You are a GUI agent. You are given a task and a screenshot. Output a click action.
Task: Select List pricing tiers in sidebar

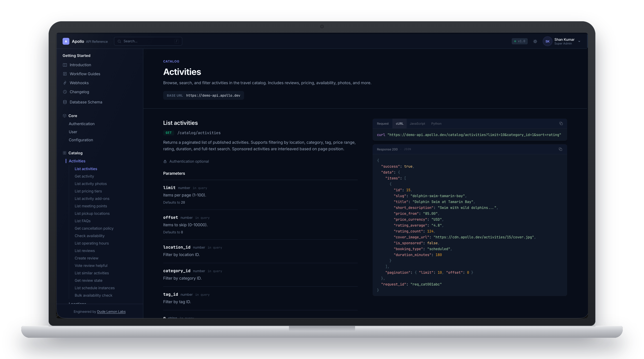(x=88, y=191)
